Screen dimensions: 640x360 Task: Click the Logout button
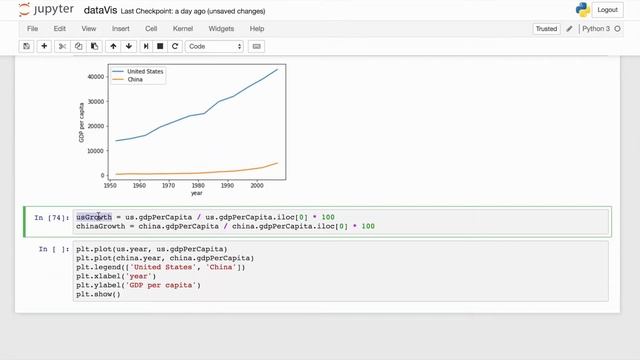pos(607,10)
